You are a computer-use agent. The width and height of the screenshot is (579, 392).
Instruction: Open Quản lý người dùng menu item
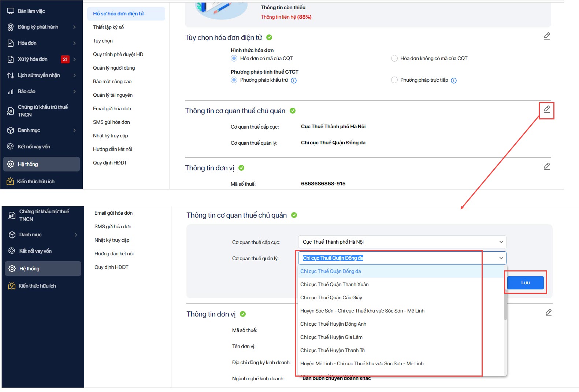click(x=114, y=68)
